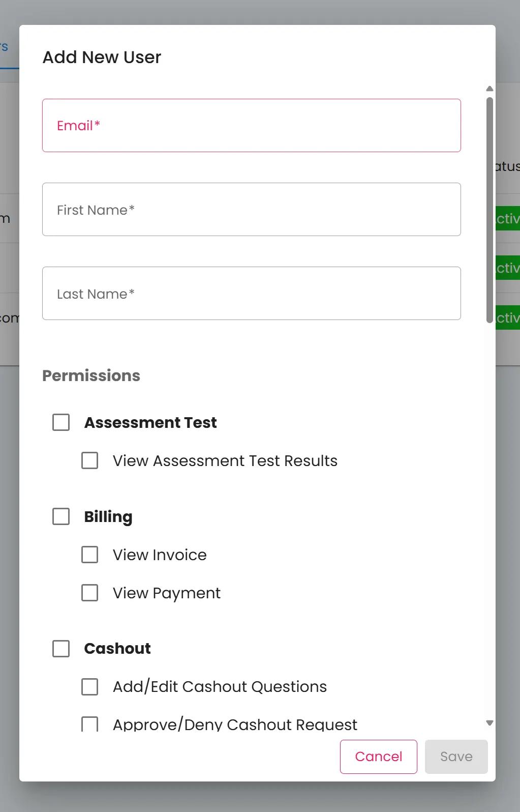Click the Last Name text box

[251, 294]
